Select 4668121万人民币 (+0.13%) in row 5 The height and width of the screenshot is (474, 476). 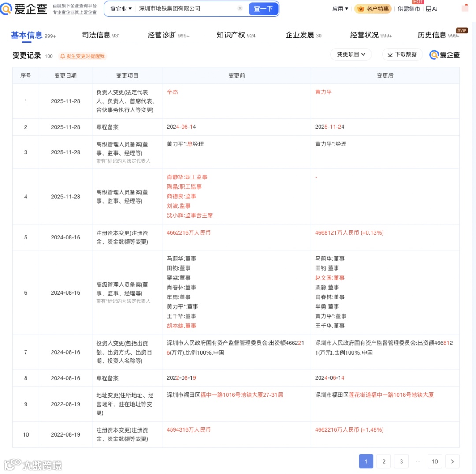pyautogui.click(x=349, y=233)
